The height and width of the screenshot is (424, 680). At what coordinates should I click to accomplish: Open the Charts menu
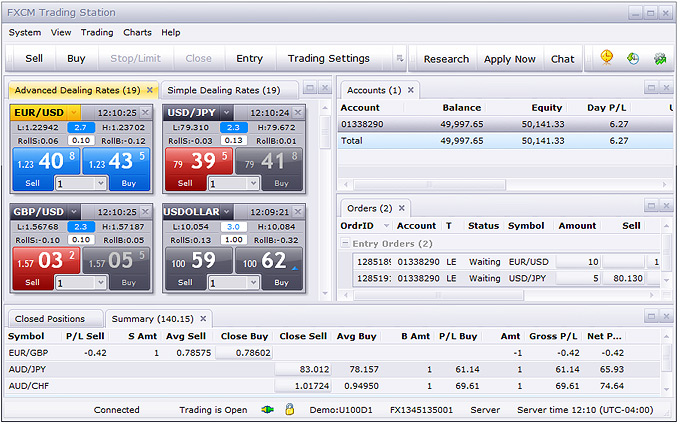tap(137, 33)
